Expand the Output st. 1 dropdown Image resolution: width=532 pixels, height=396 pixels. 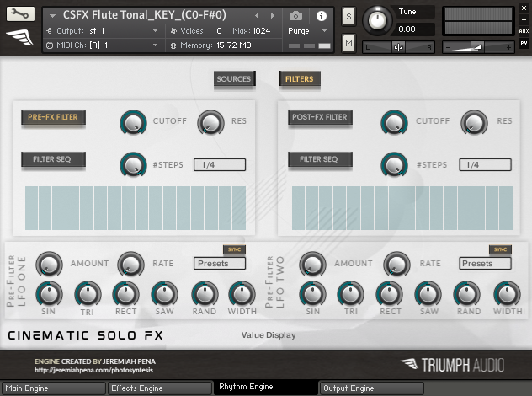coord(155,31)
